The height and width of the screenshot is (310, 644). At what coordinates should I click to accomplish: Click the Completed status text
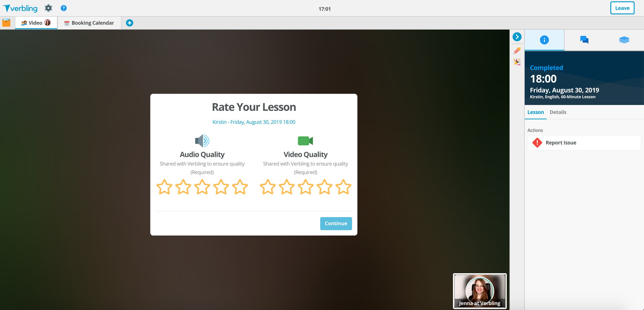tap(546, 68)
